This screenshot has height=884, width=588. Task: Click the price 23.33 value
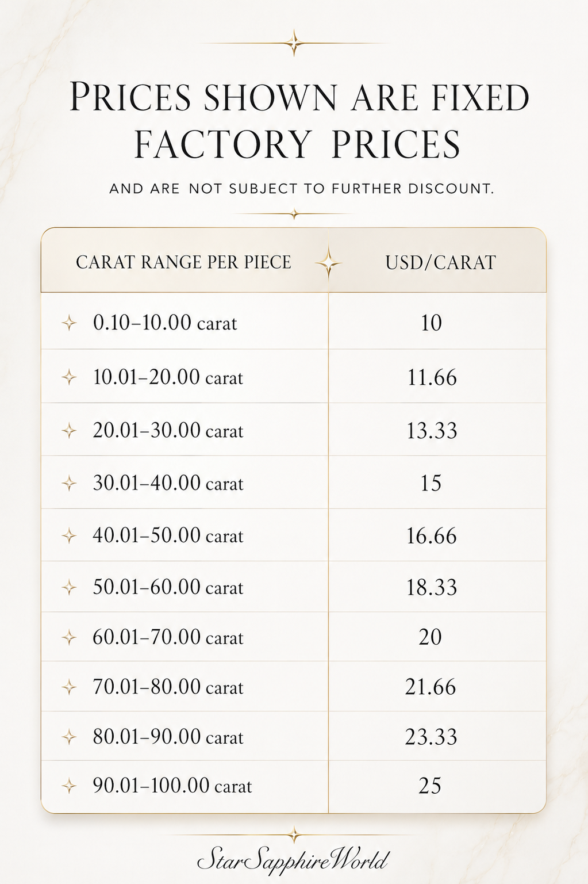pyautogui.click(x=431, y=737)
